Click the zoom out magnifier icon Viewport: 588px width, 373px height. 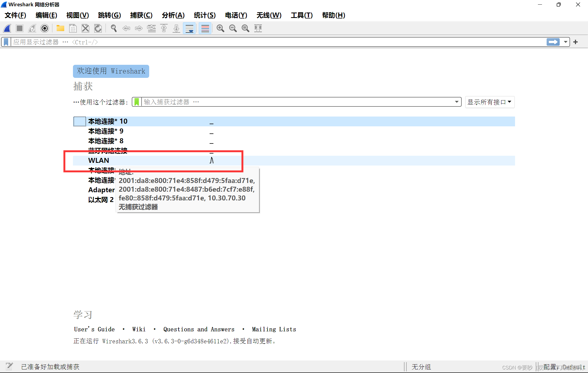[x=233, y=28]
